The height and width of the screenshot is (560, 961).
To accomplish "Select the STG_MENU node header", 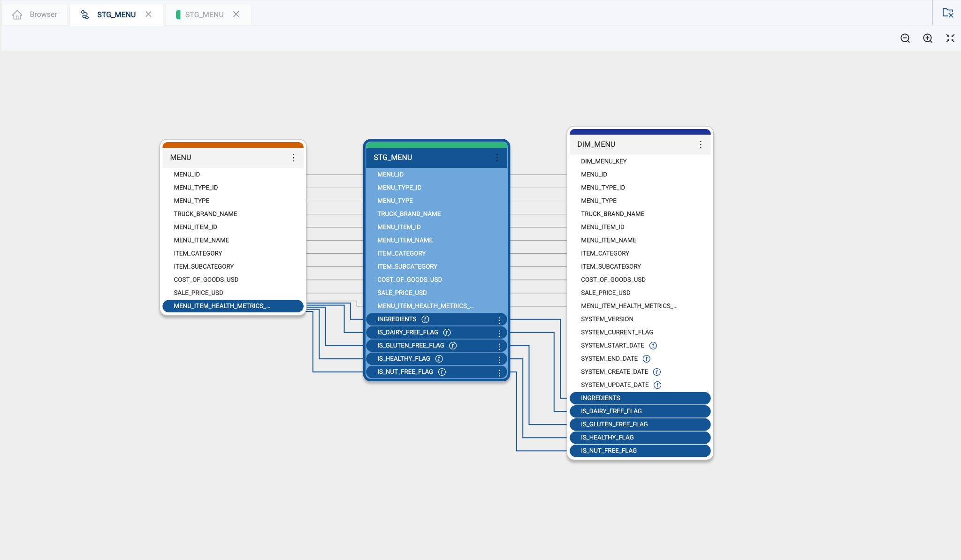I will click(436, 158).
